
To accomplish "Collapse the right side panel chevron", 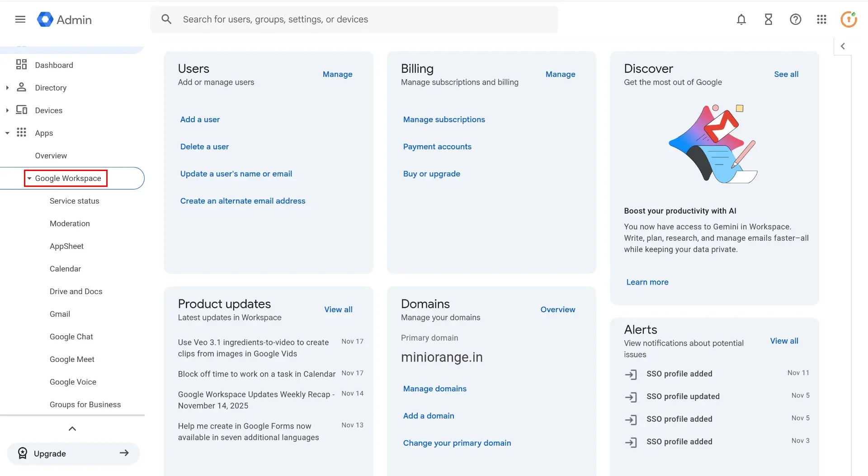I will tap(843, 46).
